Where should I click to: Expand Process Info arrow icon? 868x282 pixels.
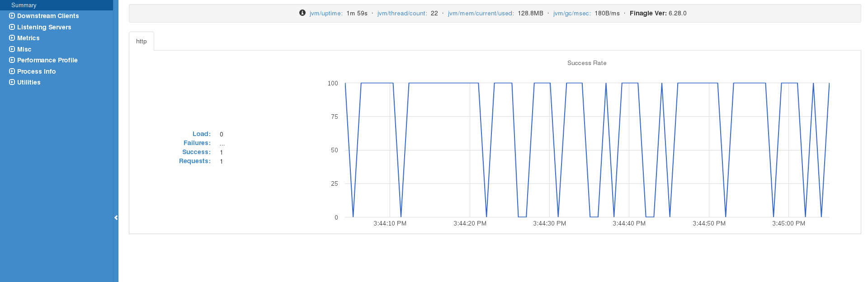click(x=12, y=71)
